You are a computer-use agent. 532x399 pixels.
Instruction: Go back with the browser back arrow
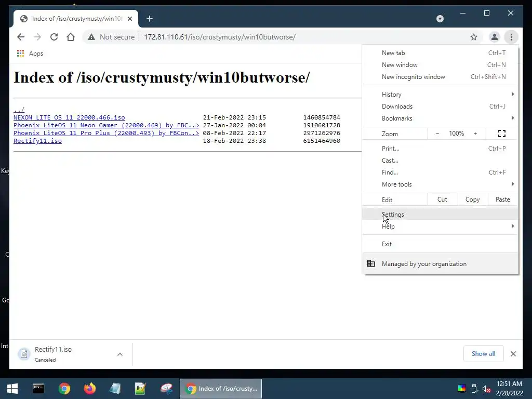21,37
